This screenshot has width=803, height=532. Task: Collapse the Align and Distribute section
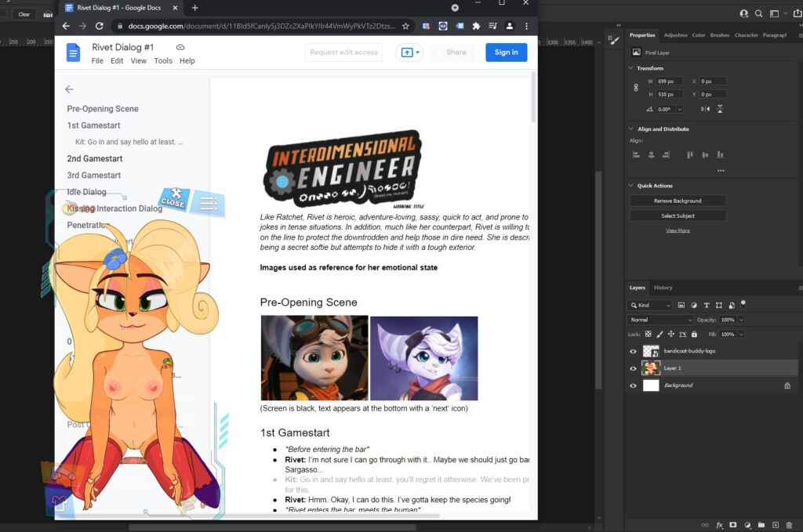[631, 129]
